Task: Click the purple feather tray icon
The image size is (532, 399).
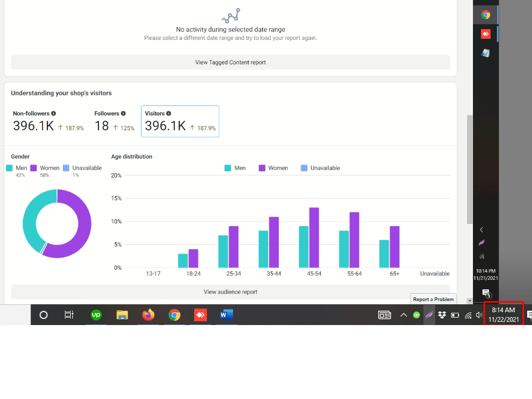Action: [x=429, y=315]
